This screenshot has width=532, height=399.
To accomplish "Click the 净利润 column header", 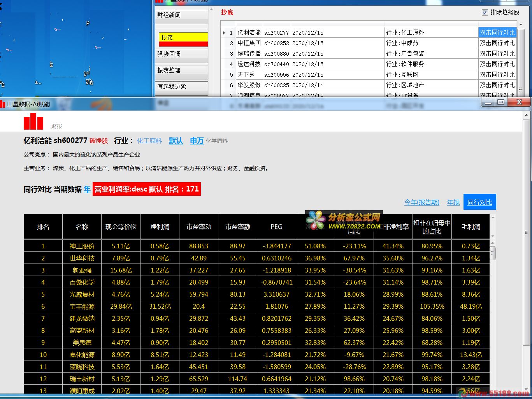I will 160,227.
